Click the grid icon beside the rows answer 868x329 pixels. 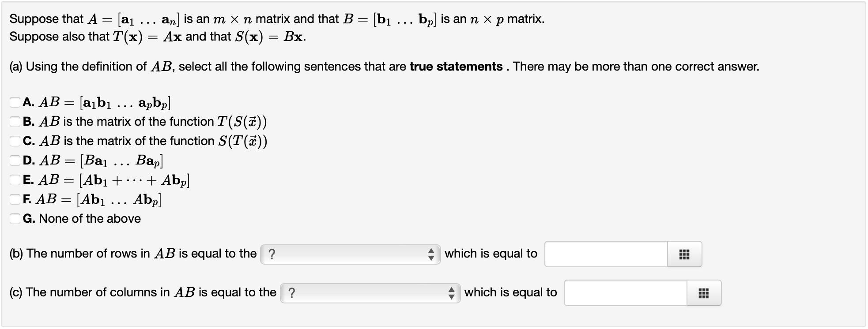coord(684,254)
